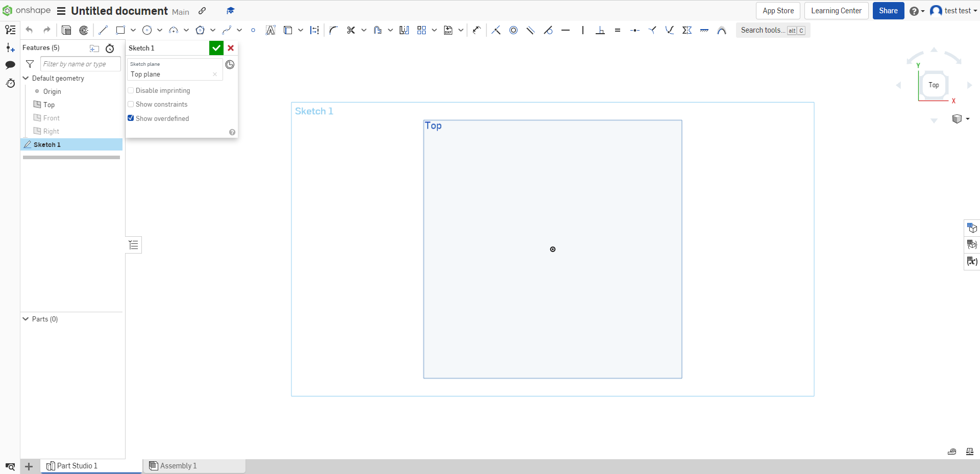The width and height of the screenshot is (980, 474).
Task: Switch to the Assembly 1 tab
Action: point(178,465)
